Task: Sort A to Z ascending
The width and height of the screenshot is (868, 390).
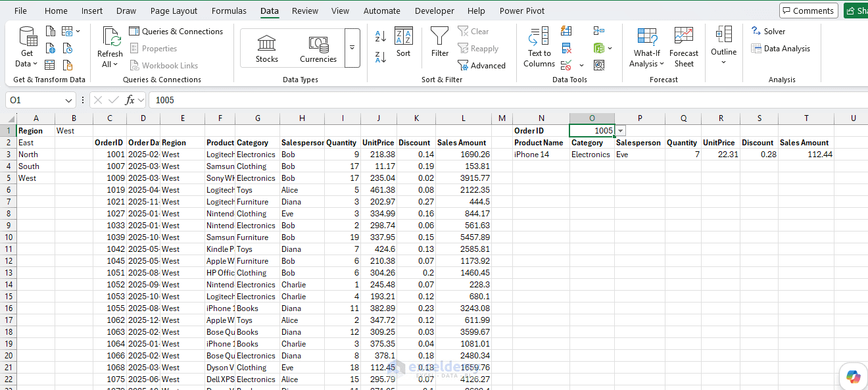Action: point(381,36)
